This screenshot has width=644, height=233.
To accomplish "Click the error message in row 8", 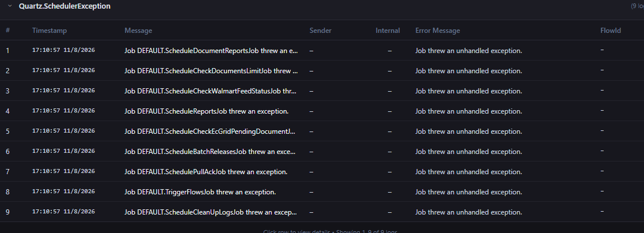I will (x=468, y=192).
